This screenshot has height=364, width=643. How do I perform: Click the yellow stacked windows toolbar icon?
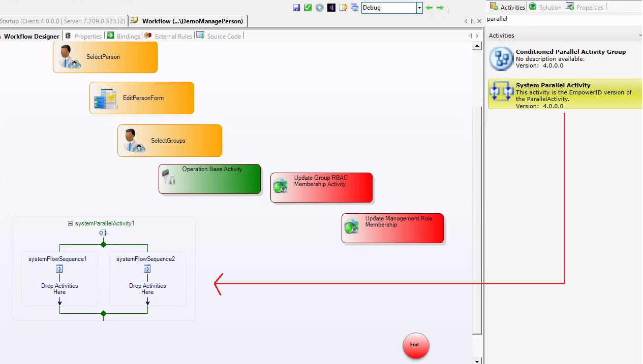343,8
